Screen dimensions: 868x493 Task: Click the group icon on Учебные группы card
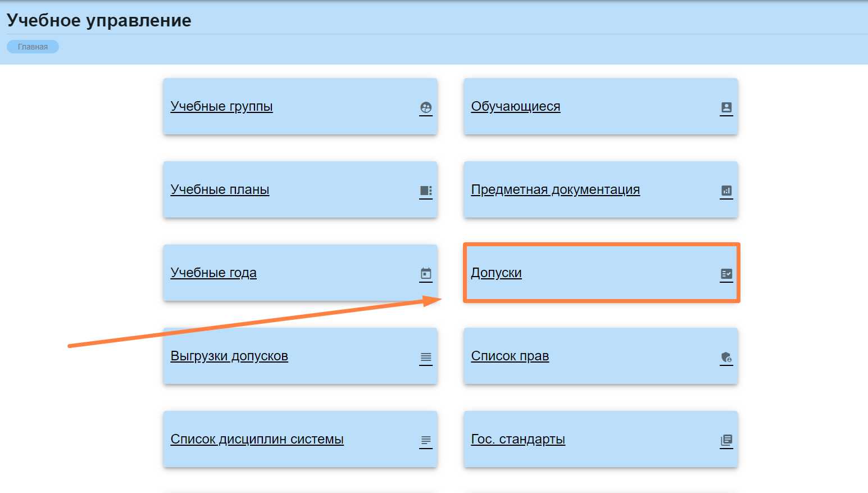[426, 107]
